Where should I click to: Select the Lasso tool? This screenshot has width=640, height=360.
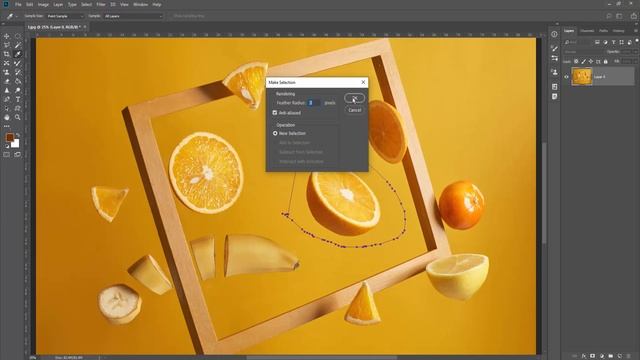pyautogui.click(x=7, y=45)
